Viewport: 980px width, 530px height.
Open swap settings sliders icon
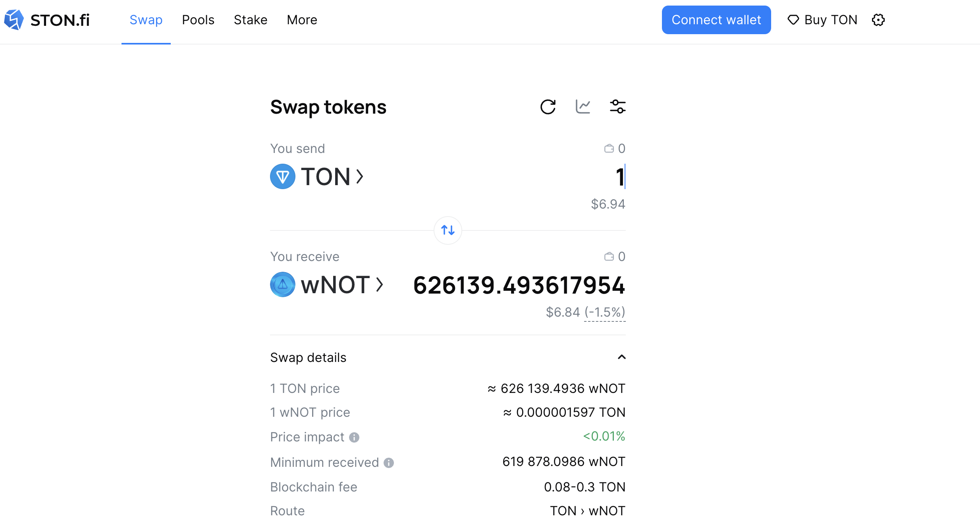pyautogui.click(x=617, y=107)
